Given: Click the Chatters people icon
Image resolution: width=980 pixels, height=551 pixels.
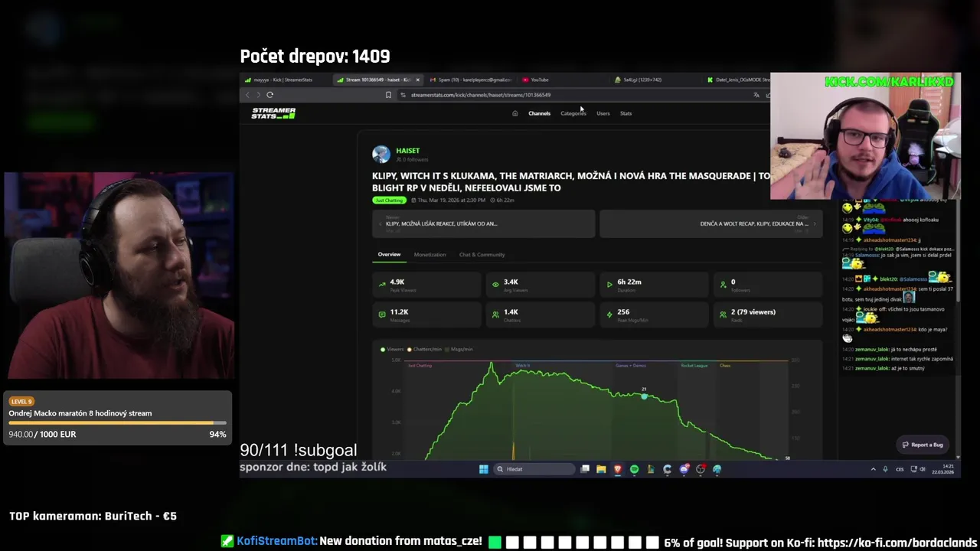Looking at the screenshot, I should click(x=495, y=314).
